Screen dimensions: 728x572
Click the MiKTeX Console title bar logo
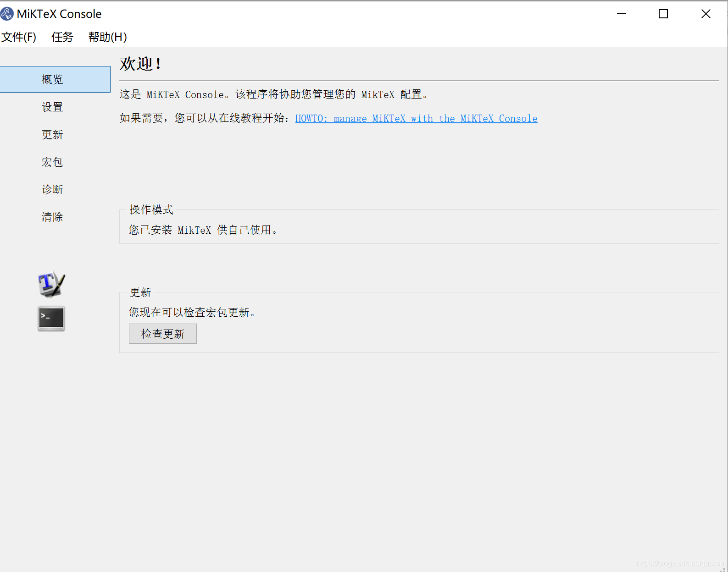pos(7,14)
